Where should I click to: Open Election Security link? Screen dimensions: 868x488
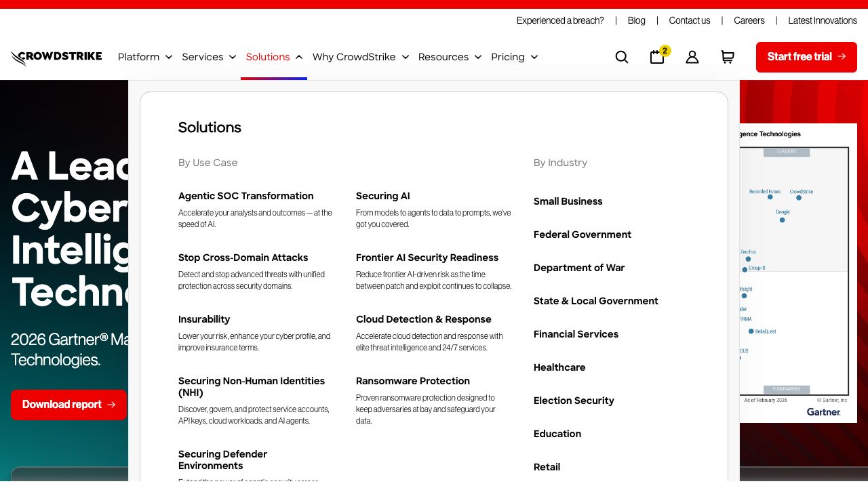pos(574,401)
